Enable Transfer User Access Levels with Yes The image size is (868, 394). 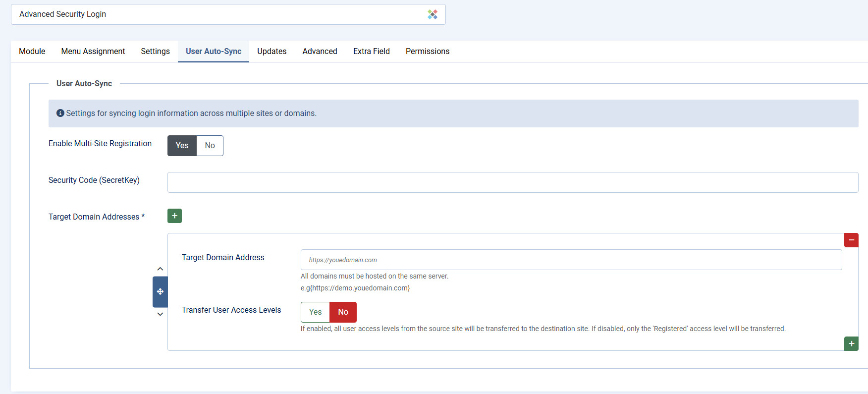315,312
